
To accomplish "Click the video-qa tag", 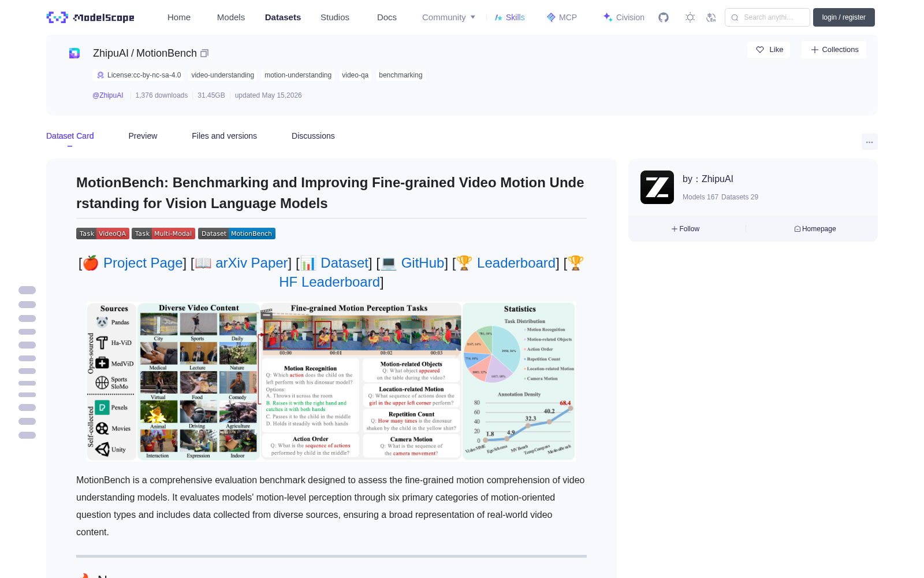I will (x=355, y=75).
